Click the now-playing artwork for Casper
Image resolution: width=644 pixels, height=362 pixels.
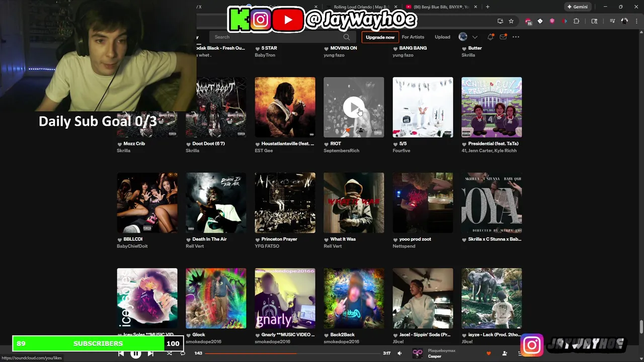(418, 353)
